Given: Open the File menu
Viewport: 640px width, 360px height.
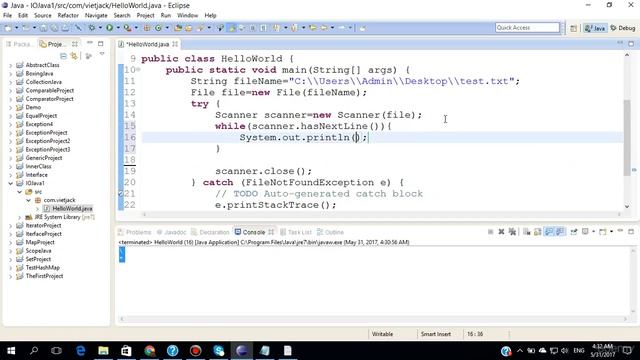Looking at the screenshot, I should coord(7,16).
